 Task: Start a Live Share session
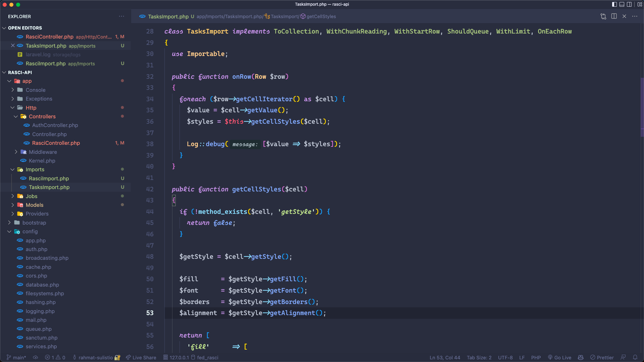[141, 358]
